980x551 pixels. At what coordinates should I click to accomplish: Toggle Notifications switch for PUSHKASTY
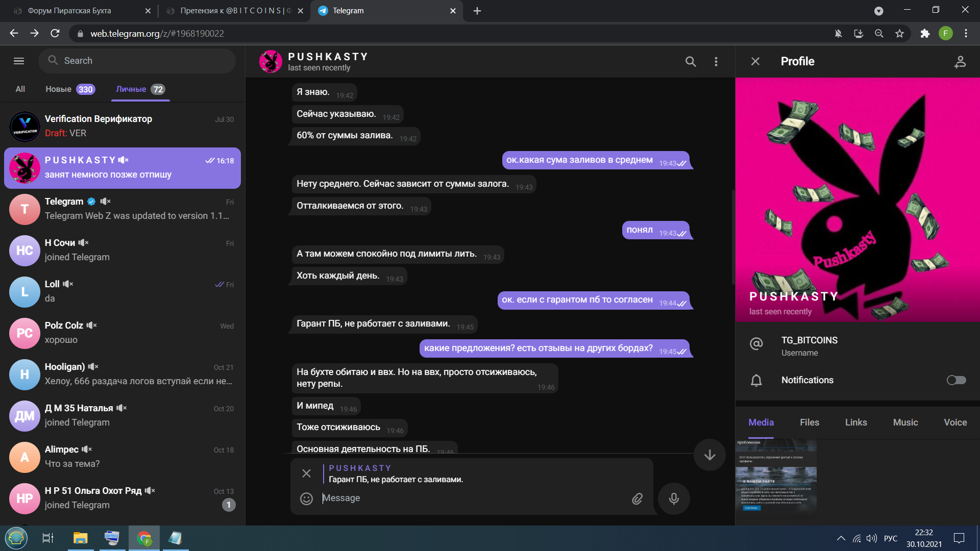point(956,380)
